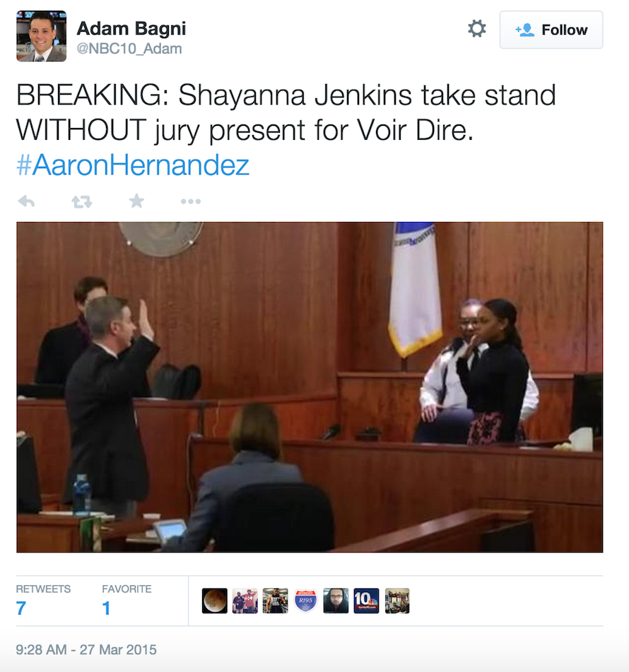This screenshot has width=629, height=672.
Task: Open Adam Bagni profile photo
Action: (x=41, y=36)
